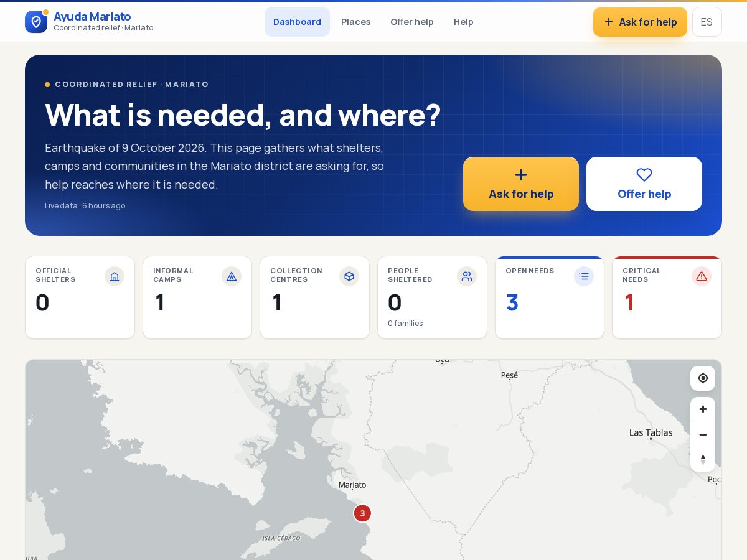747x560 pixels.
Task: Click the plus icon in header Ask for help
Action: pos(609,22)
